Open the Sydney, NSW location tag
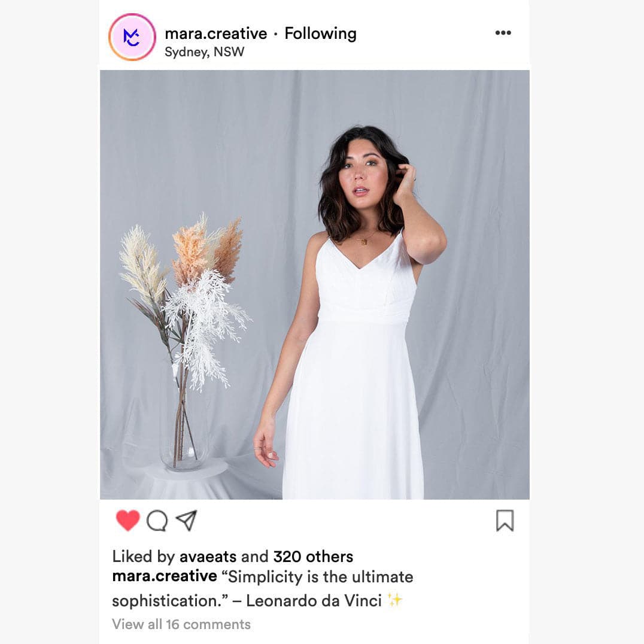 [204, 51]
